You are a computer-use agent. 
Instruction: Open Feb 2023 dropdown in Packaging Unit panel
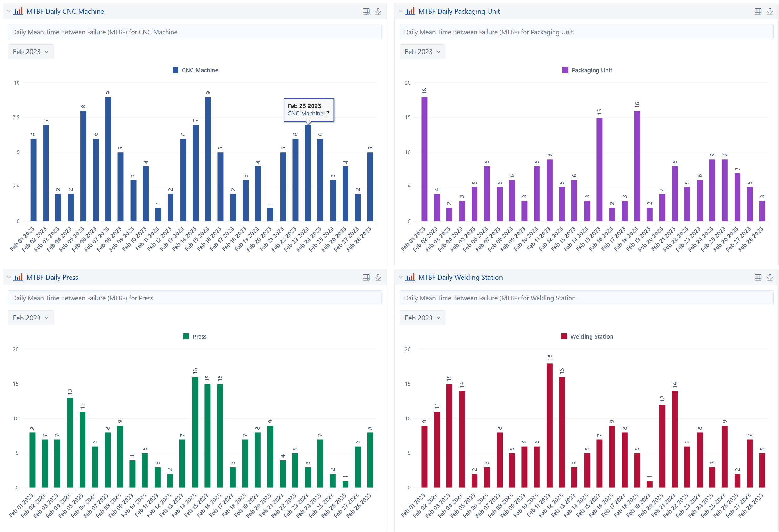(x=422, y=52)
